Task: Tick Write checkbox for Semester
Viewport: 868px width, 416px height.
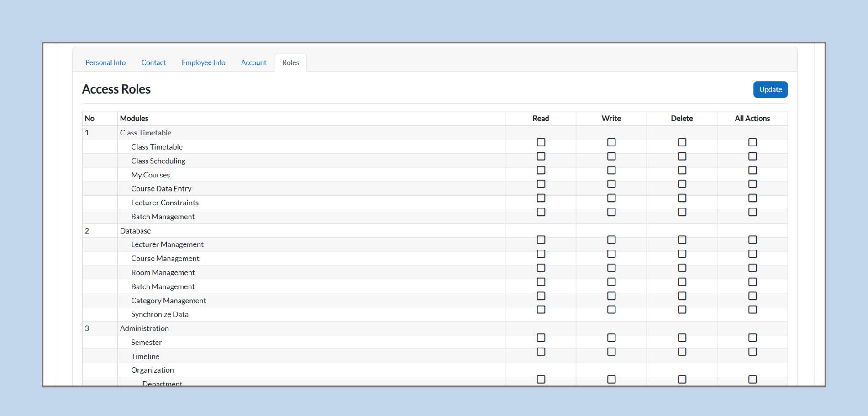Action: click(611, 338)
